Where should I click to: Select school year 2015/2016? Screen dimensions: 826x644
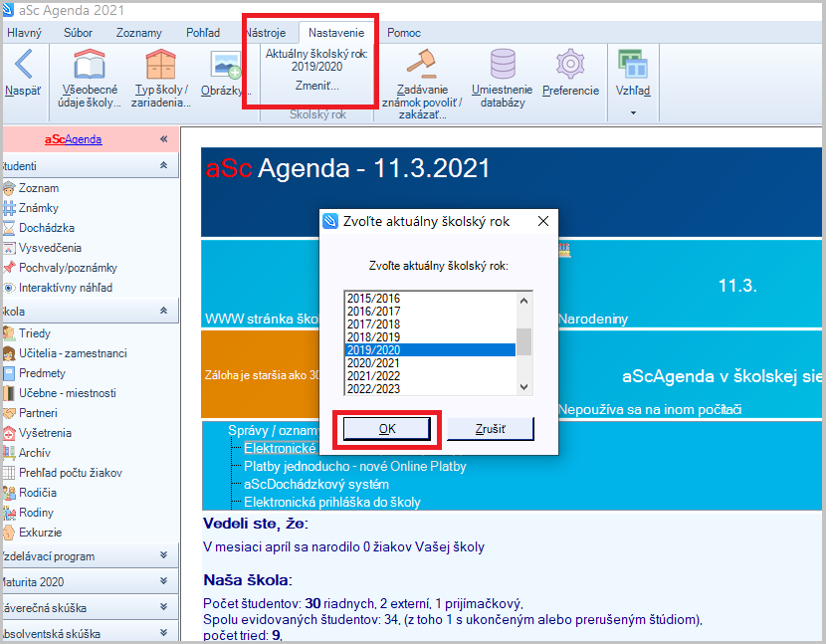pyautogui.click(x=430, y=299)
